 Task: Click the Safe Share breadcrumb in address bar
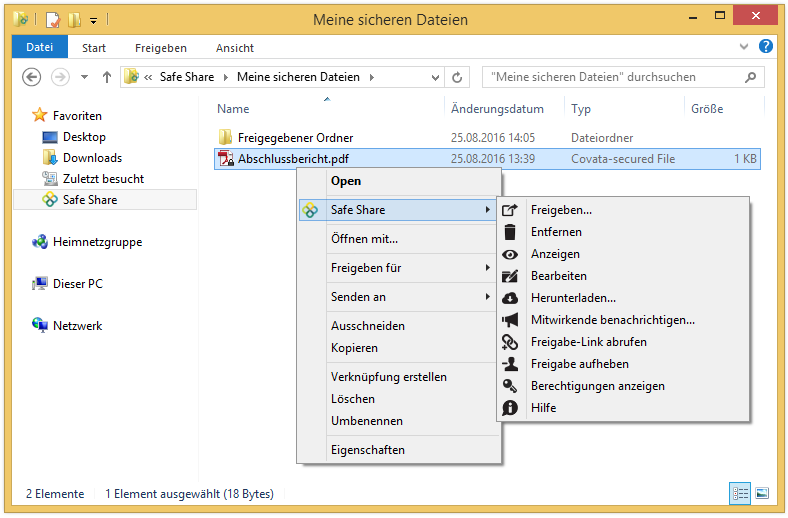click(187, 77)
